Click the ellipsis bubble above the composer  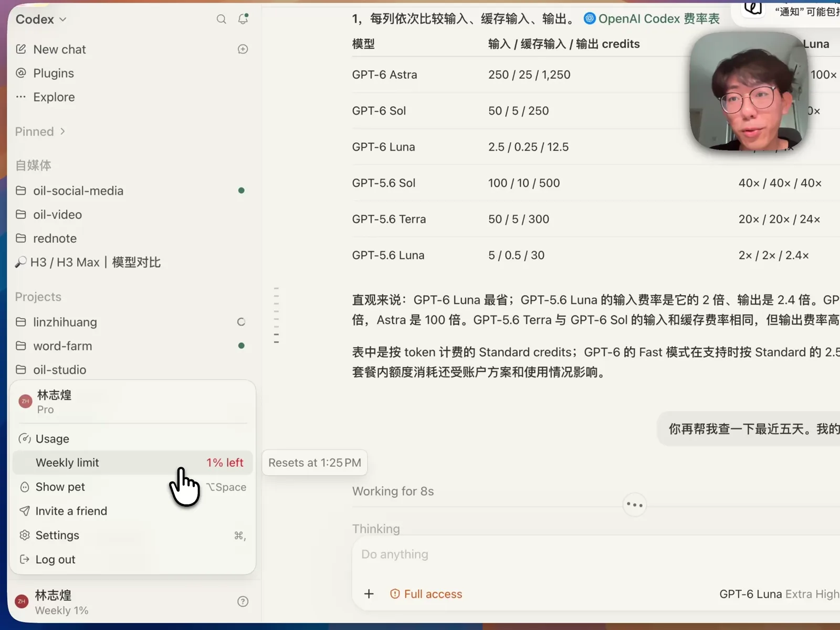coord(634,505)
